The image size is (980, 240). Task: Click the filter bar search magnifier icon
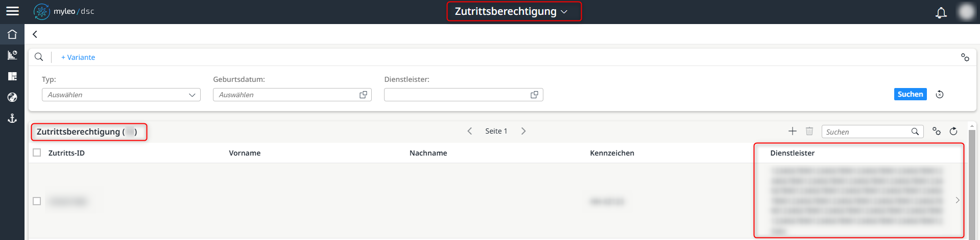tap(39, 57)
